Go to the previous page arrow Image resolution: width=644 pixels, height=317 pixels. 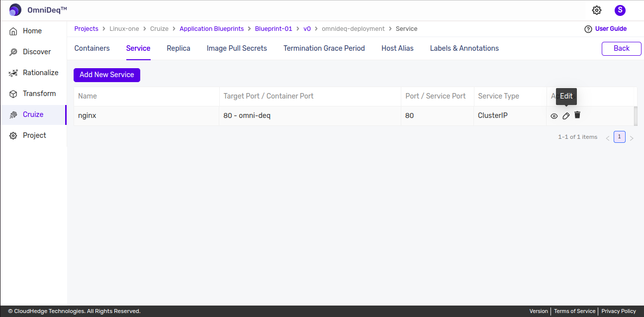click(x=608, y=138)
